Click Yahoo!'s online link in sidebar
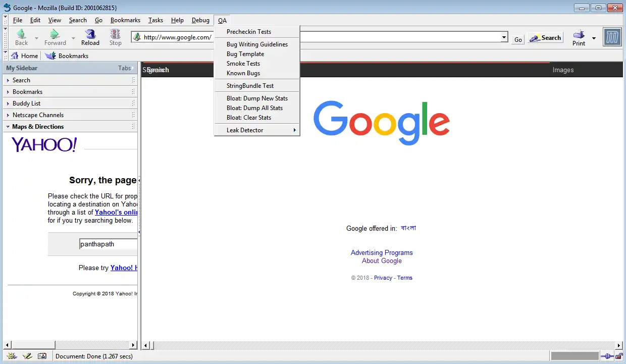Screen dimensions: 626x364 (116, 213)
